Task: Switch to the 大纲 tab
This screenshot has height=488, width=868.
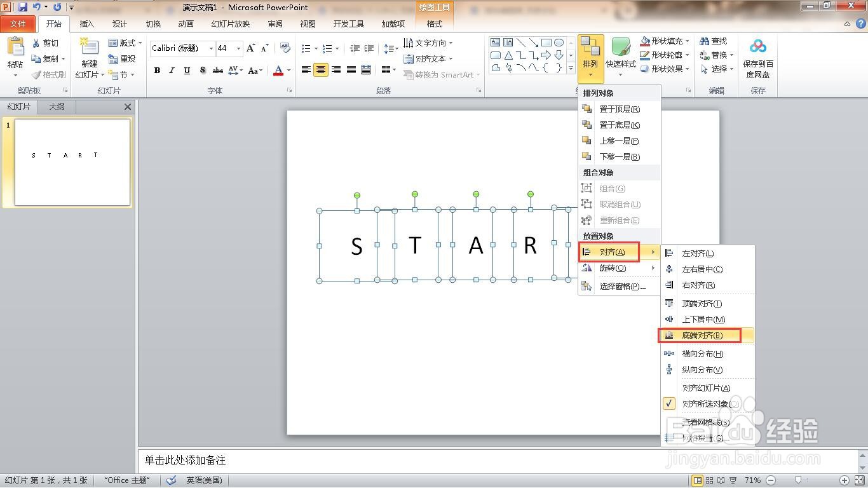Action: (57, 106)
